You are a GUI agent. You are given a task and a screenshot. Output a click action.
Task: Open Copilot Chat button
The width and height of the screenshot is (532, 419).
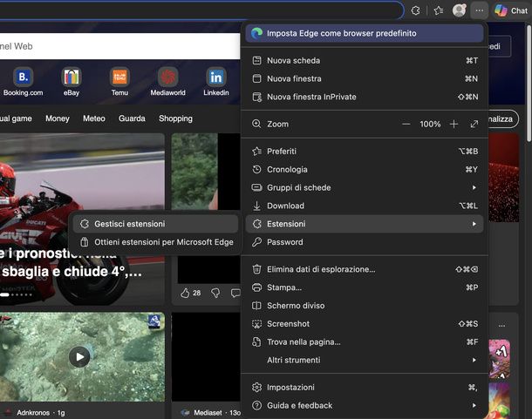click(511, 10)
